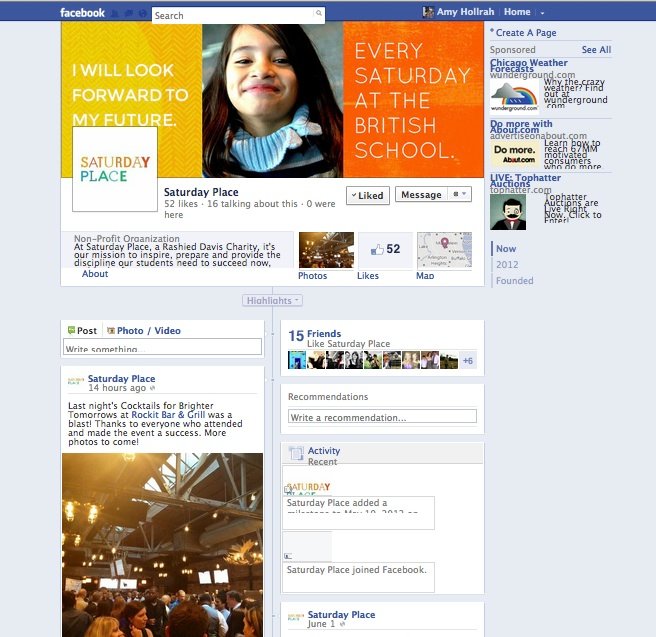Expand the Highlights dropdown
This screenshot has height=637, width=656.
point(272,300)
